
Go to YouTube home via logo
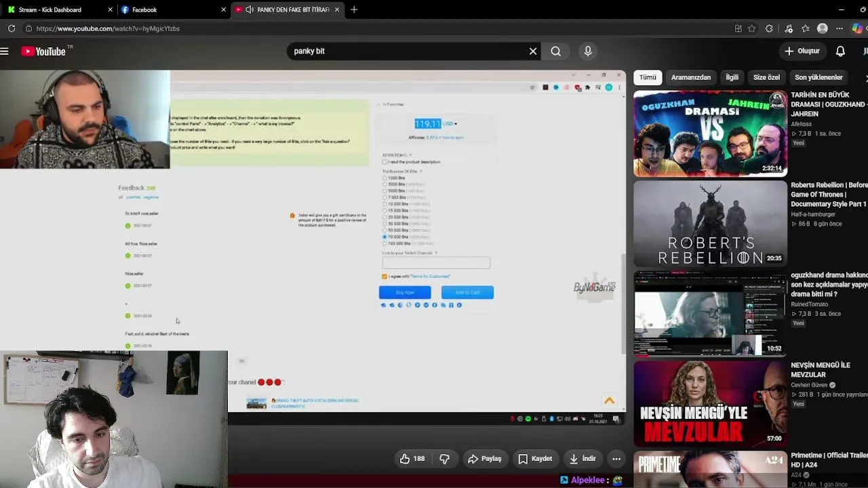tap(43, 52)
